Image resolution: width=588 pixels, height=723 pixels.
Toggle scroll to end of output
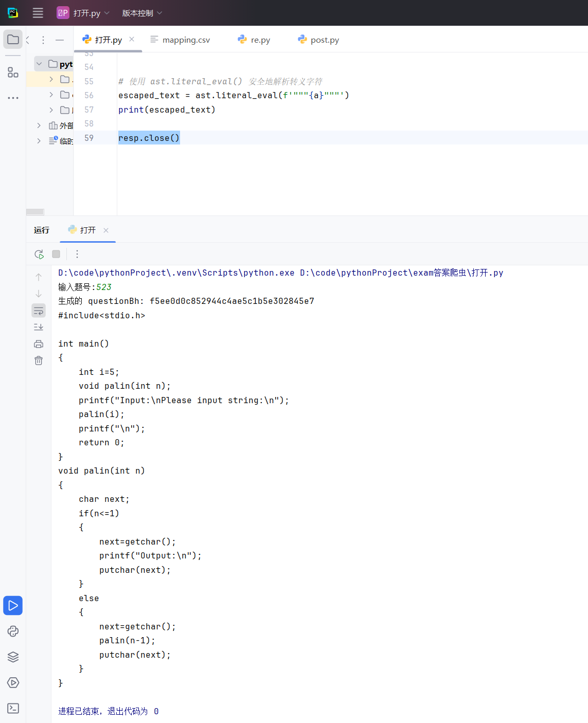pos(39,327)
